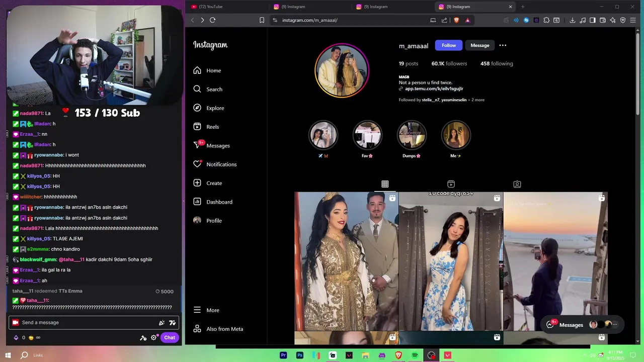Open your Profile from sidebar

point(207,221)
